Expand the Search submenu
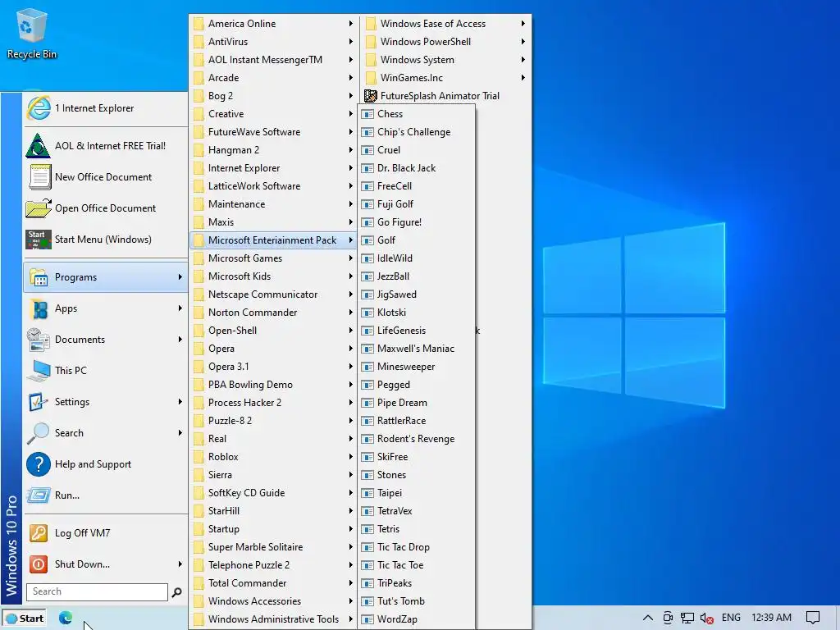The image size is (840, 630). (x=105, y=433)
